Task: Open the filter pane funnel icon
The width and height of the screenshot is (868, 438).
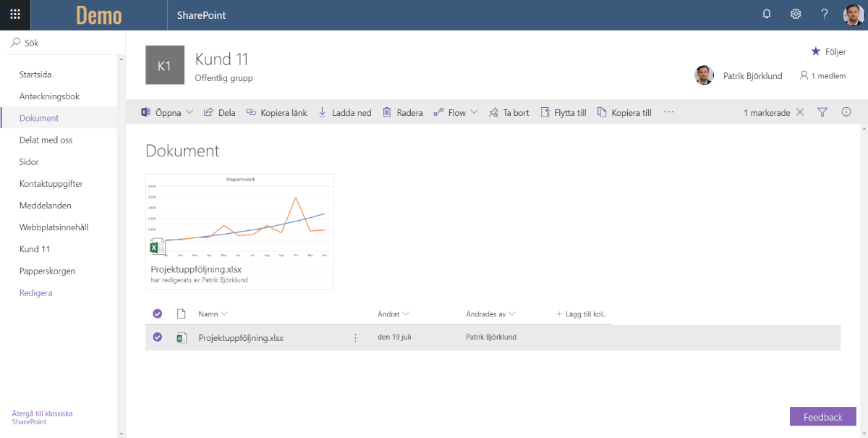Action: 822,112
